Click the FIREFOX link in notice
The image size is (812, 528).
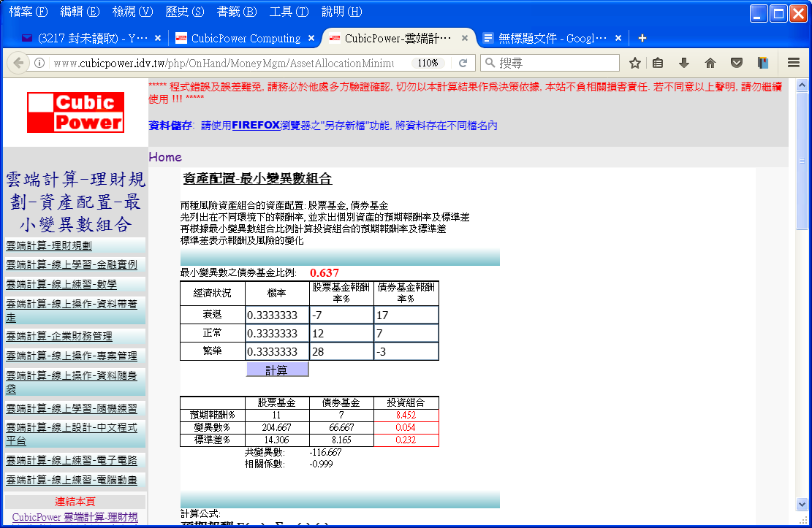click(x=256, y=126)
